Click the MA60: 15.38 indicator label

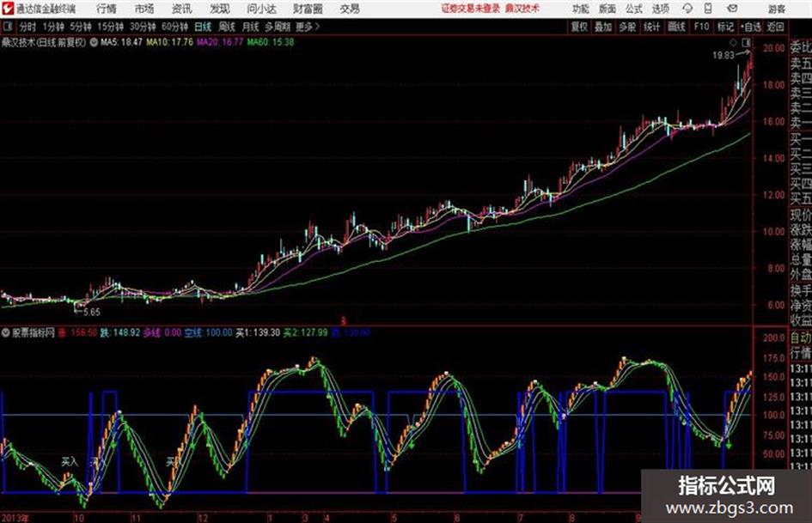(x=271, y=42)
